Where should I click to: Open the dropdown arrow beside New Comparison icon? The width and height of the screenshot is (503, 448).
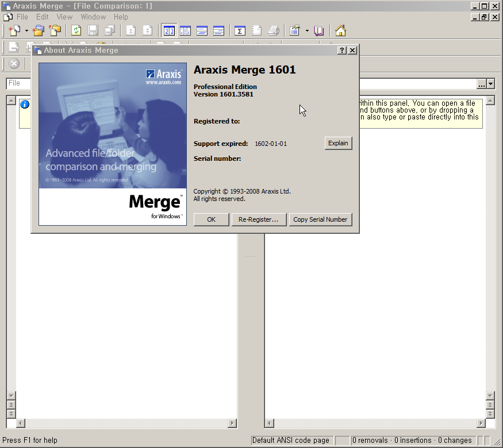point(26,31)
